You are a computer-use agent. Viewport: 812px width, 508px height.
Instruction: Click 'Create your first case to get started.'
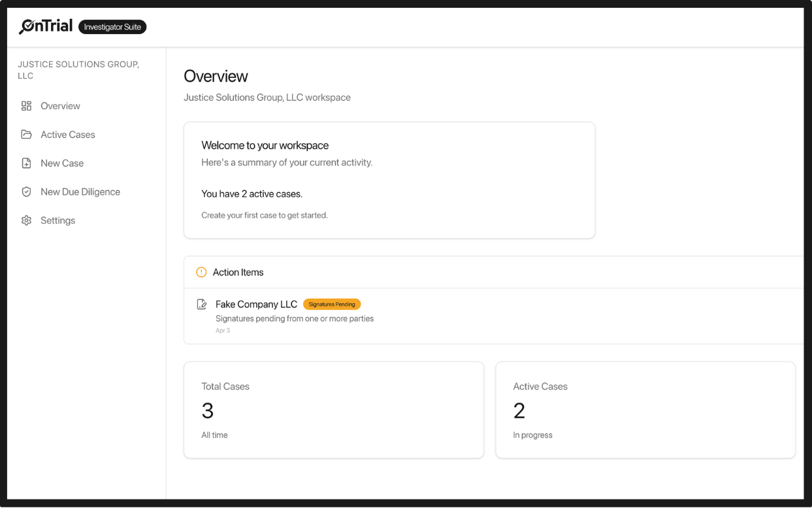coord(264,215)
